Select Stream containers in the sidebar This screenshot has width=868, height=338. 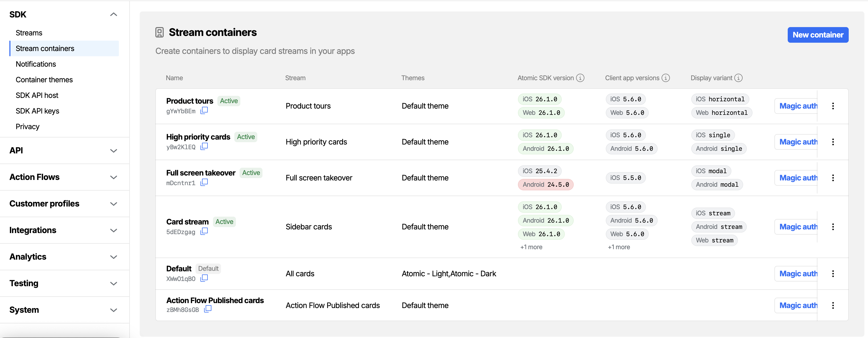64,48
